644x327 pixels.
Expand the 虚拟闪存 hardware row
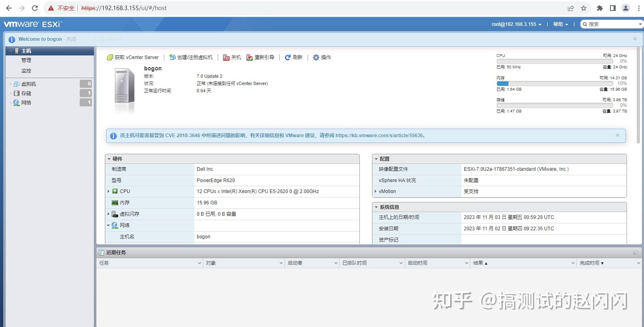[x=108, y=214]
